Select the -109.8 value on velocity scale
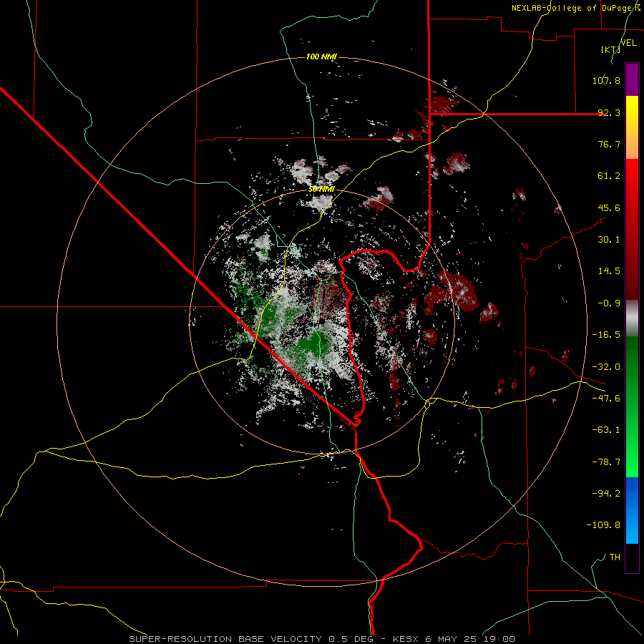Image resolution: width=644 pixels, height=644 pixels. pyautogui.click(x=603, y=525)
